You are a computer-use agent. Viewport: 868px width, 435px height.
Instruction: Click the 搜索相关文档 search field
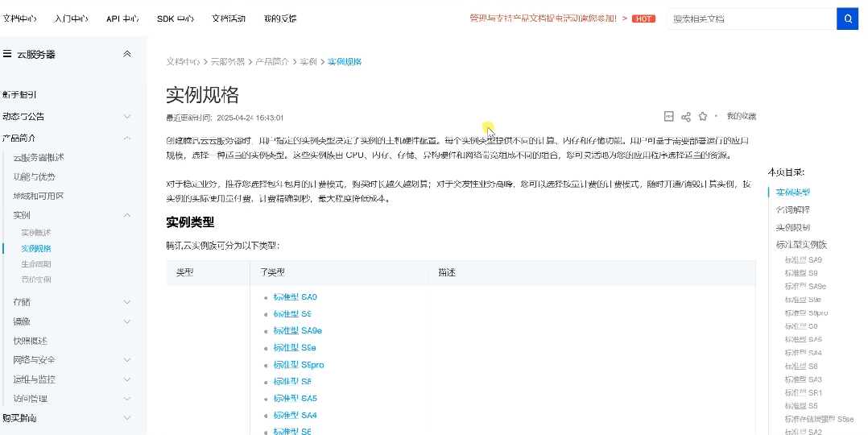(x=749, y=19)
